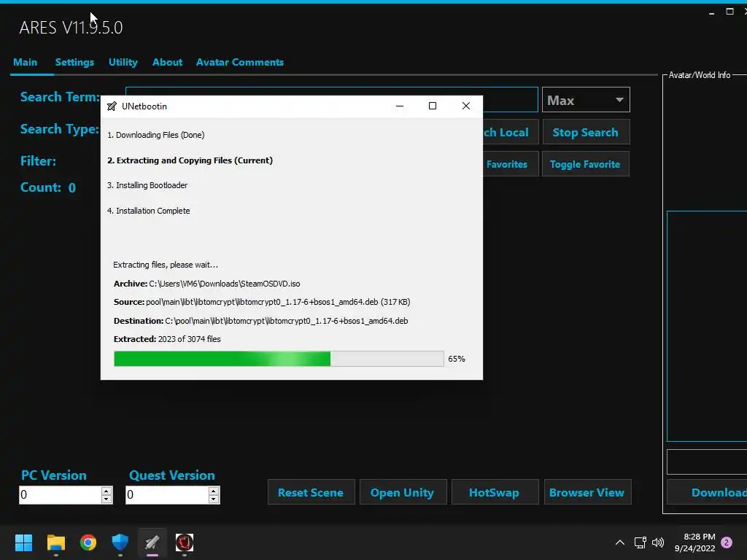The image size is (747, 560).
Task: Open the Utility tab
Action: pos(123,63)
